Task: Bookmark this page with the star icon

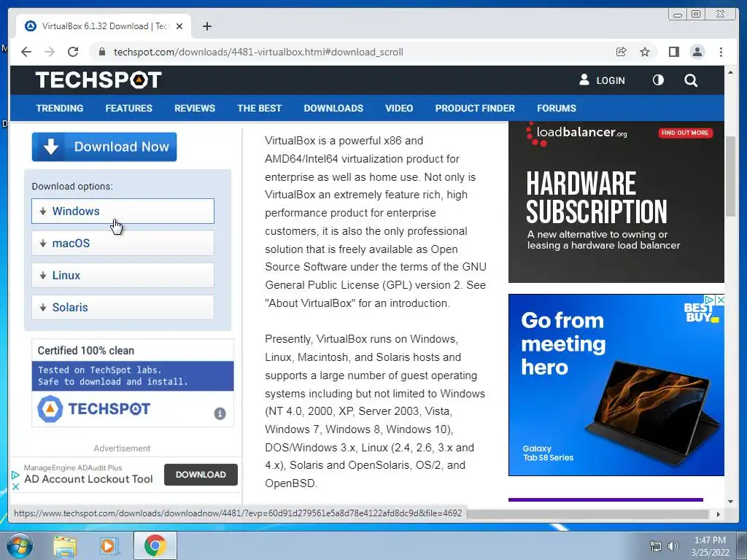Action: [645, 52]
